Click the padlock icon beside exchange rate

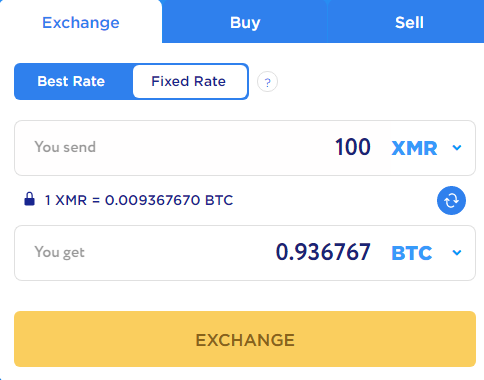pos(29,199)
